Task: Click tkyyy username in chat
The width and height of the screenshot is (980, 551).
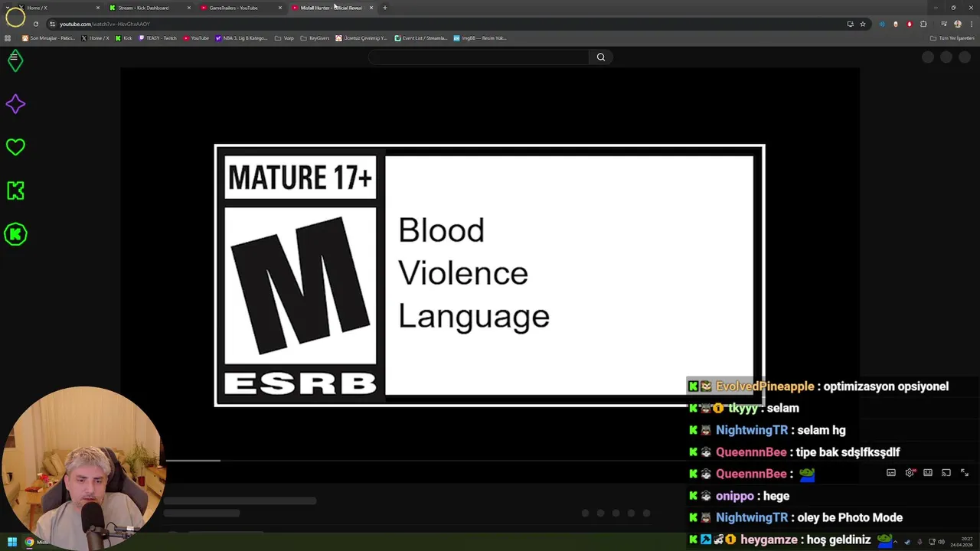Action: (743, 408)
